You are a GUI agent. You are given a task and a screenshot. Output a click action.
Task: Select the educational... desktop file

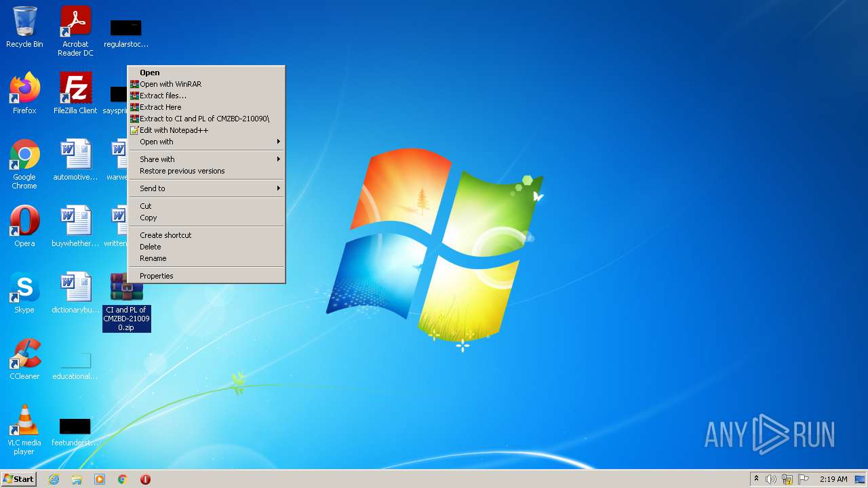pos(75,366)
